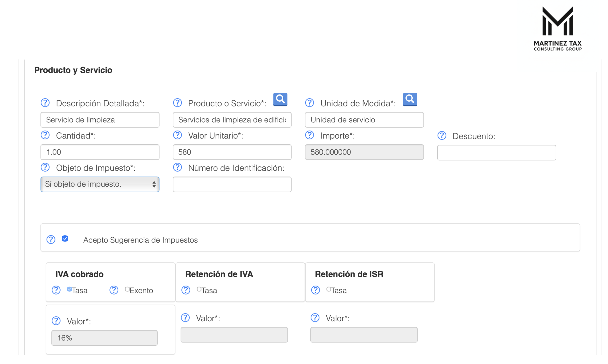
Task: Click the empty Descuento input field
Action: coord(496,152)
